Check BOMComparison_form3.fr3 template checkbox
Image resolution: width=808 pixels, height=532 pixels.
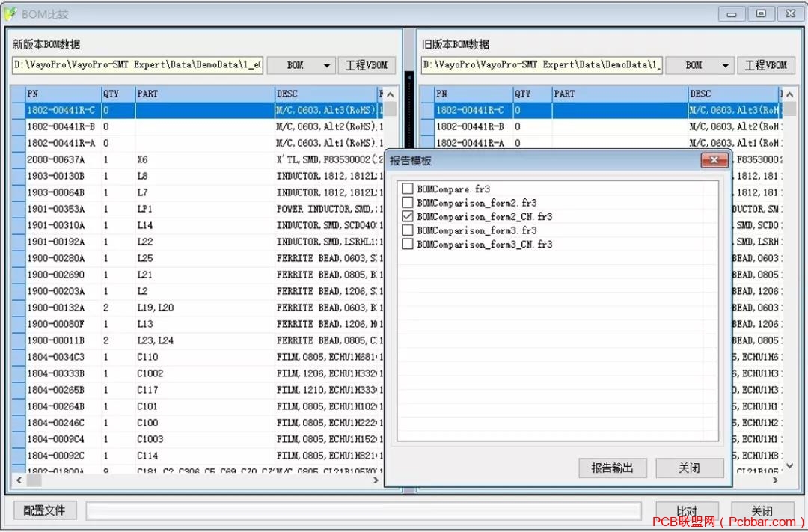click(x=408, y=230)
